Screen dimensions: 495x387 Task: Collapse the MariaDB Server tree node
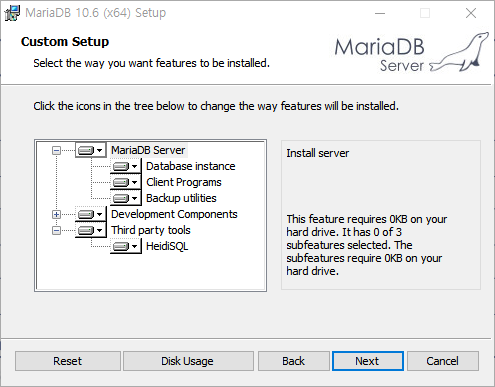pyautogui.click(x=56, y=151)
